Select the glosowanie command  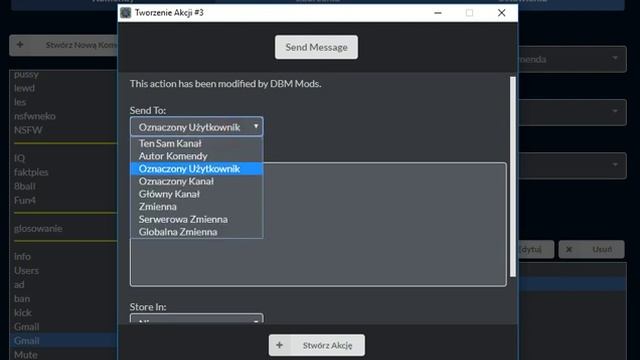pyautogui.click(x=38, y=229)
